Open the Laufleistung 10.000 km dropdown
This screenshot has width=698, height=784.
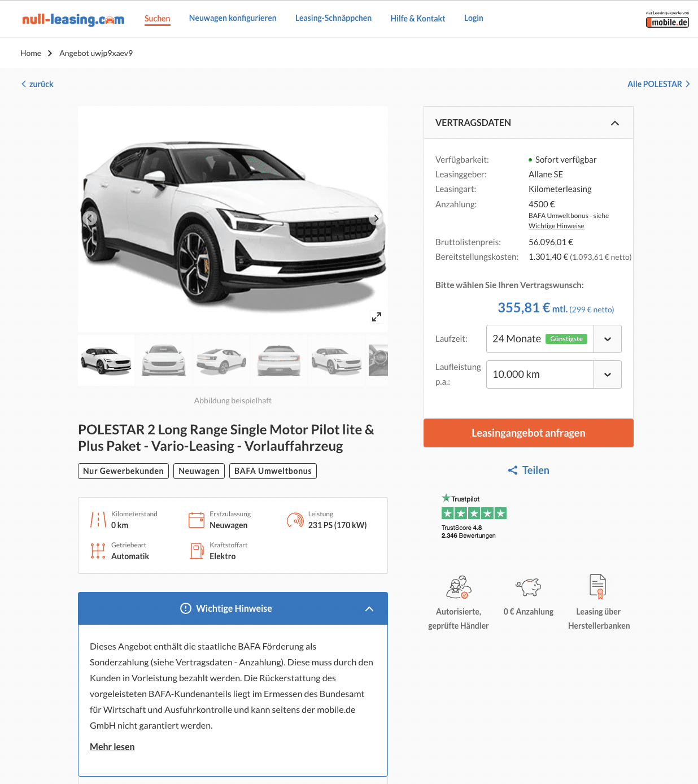click(554, 374)
